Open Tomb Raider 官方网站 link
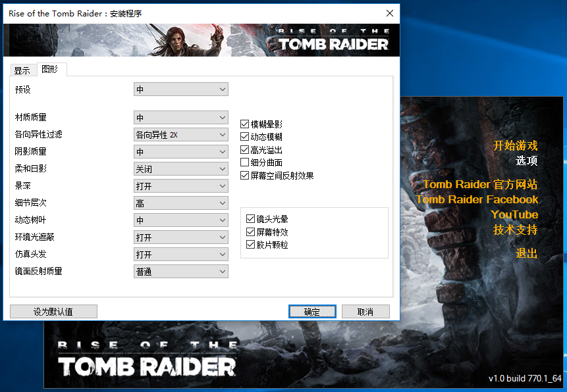567x392 pixels. pyautogui.click(x=480, y=184)
